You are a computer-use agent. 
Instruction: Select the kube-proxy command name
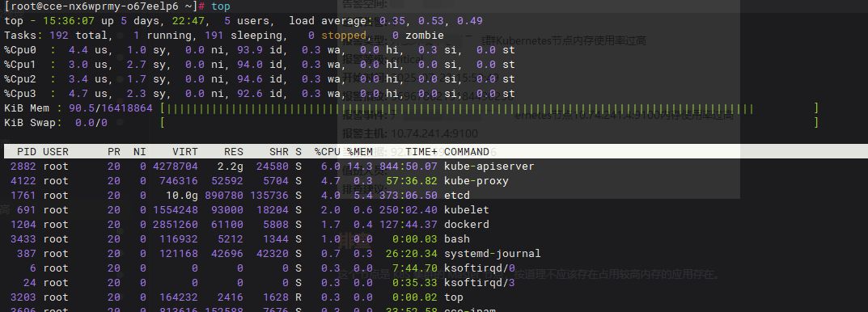click(x=476, y=181)
